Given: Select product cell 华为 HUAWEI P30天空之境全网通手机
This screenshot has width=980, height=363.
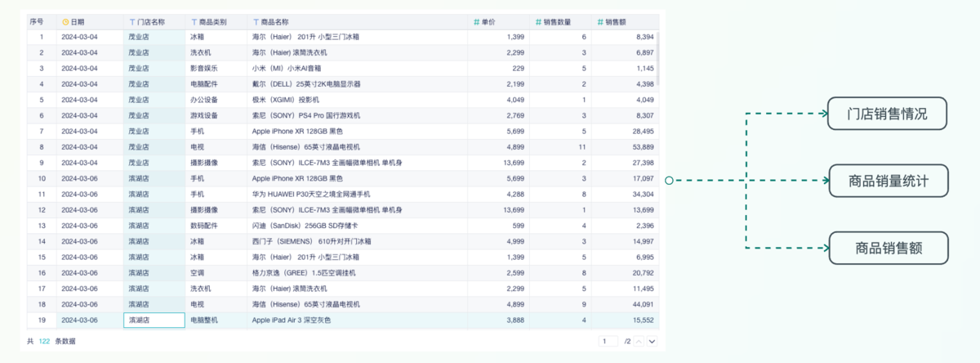Looking at the screenshot, I should point(357,195).
